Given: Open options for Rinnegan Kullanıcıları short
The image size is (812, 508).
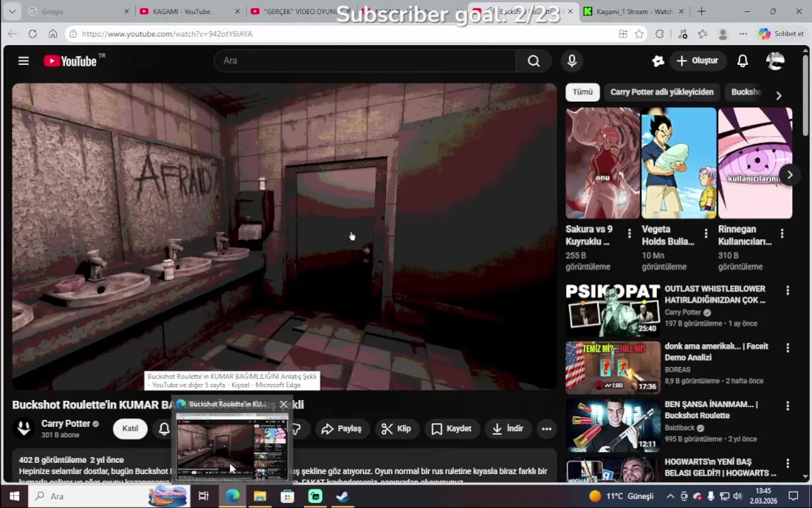Looking at the screenshot, I should click(782, 234).
